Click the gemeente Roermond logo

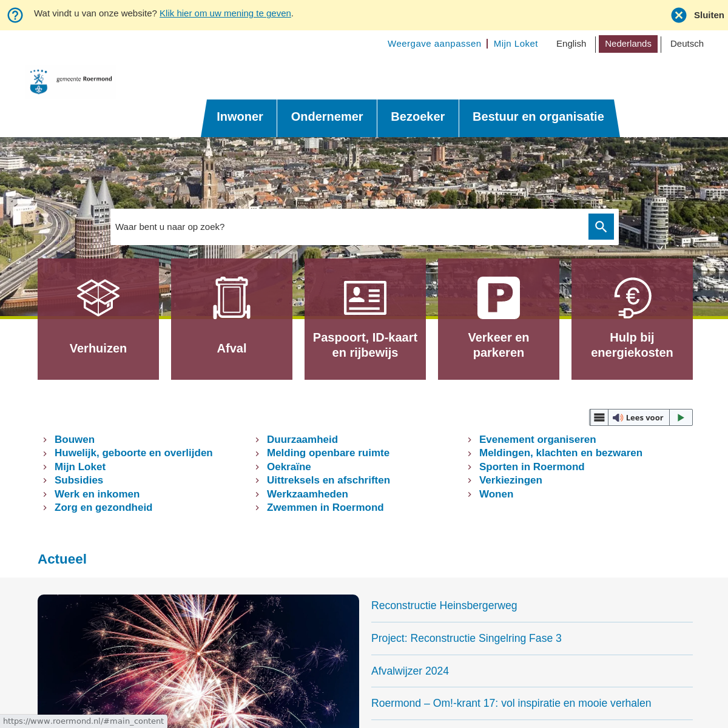click(72, 82)
